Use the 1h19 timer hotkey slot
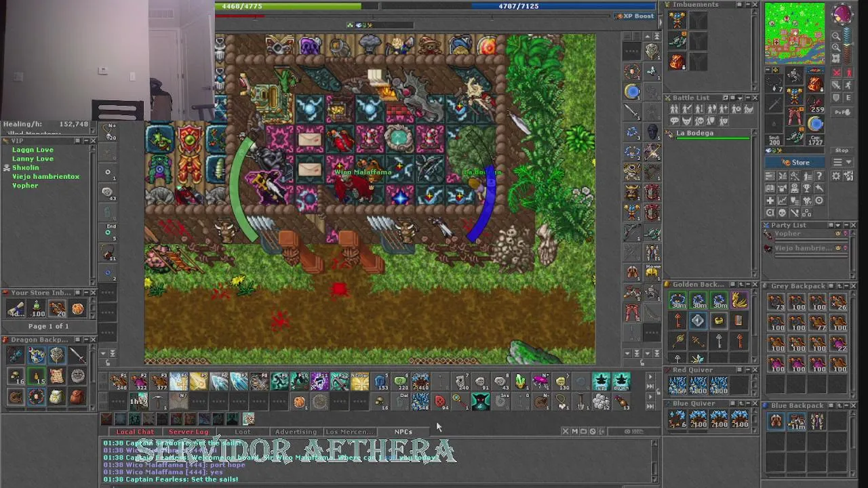Image resolution: width=868 pixels, height=488 pixels. click(x=139, y=402)
